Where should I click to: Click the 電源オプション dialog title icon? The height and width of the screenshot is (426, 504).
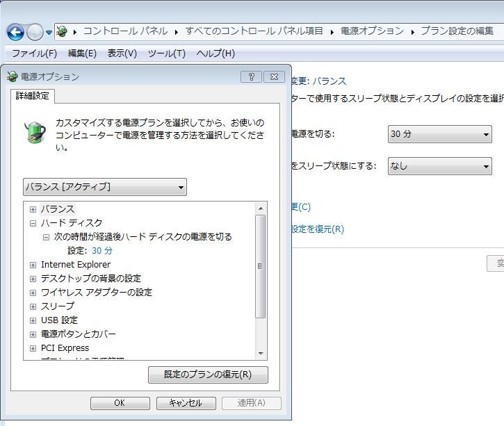[x=13, y=76]
